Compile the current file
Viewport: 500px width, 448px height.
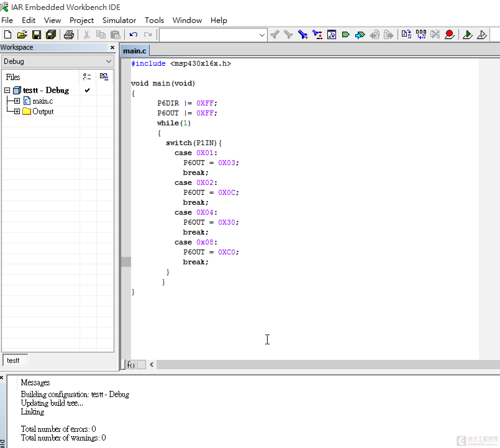(406, 34)
